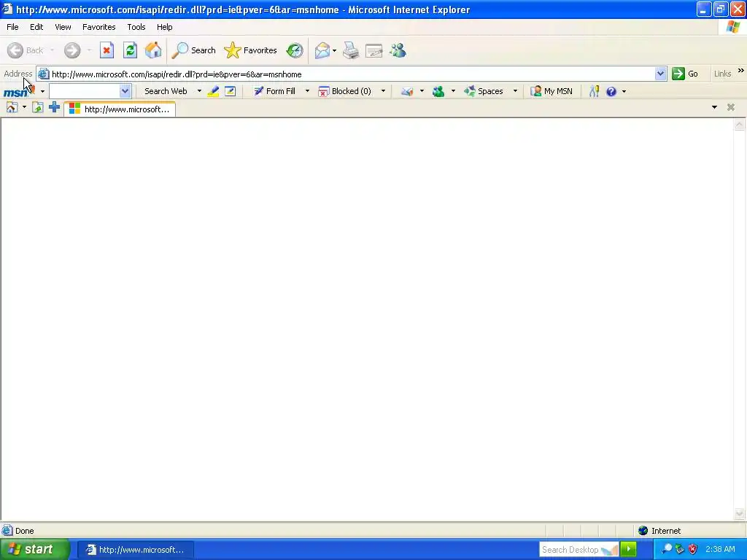
Task: Open the File menu
Action: 12,27
